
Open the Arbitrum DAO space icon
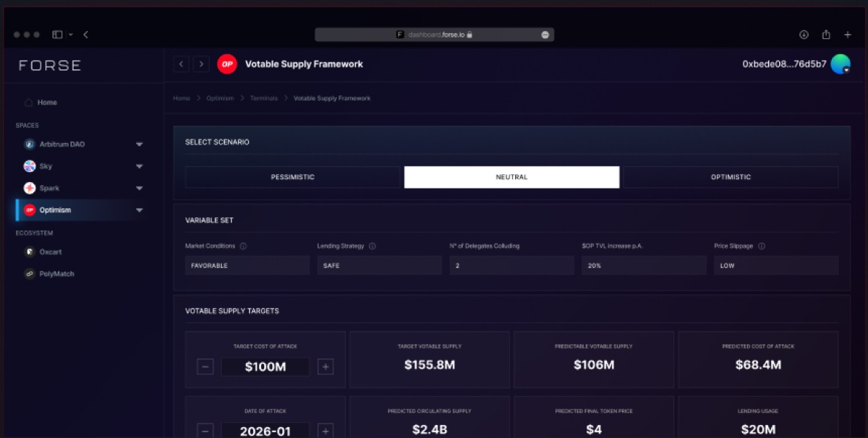coord(30,145)
